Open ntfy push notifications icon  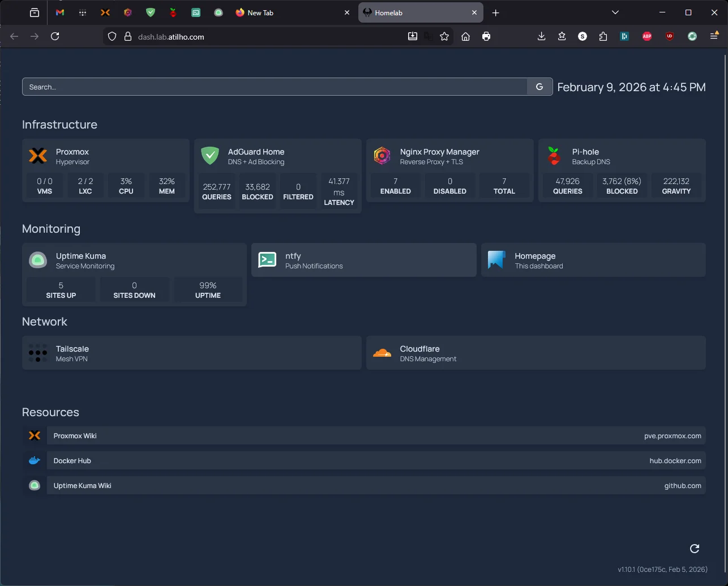click(x=267, y=259)
